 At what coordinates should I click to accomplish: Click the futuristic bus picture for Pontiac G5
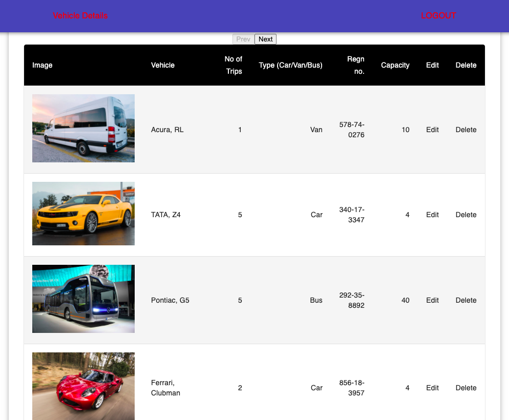coord(83,299)
